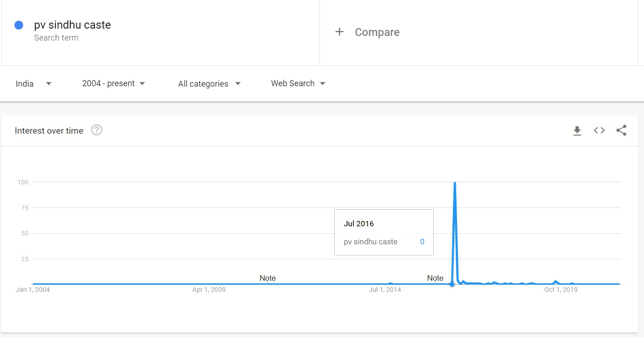Change the Web Search type dropdown
This screenshot has height=337, width=644.
(298, 83)
